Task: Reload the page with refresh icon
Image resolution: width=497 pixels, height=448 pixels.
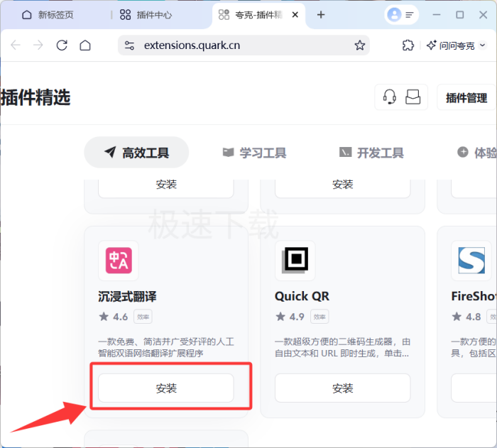Action: (62, 45)
